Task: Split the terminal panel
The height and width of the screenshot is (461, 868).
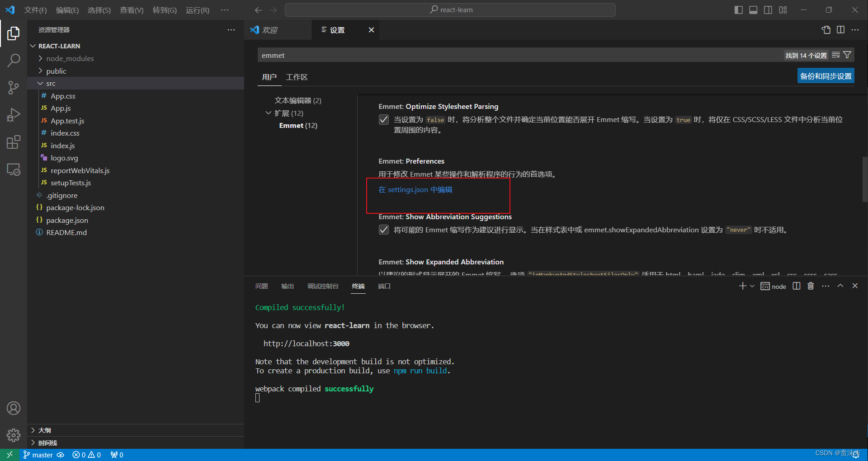Action: point(797,286)
